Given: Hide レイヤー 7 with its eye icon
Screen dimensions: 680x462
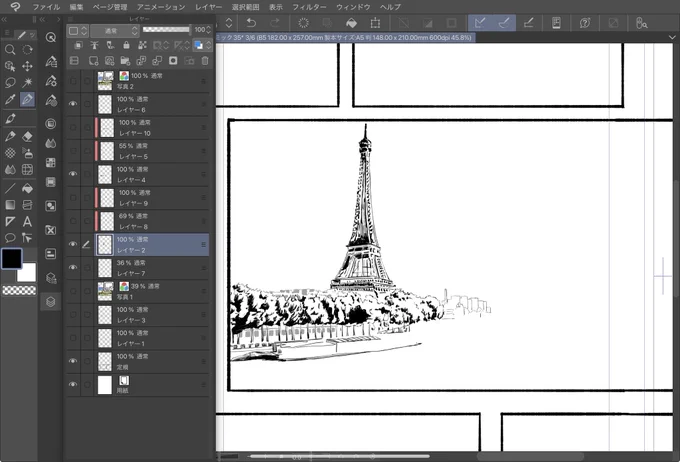Looking at the screenshot, I should point(73,268).
